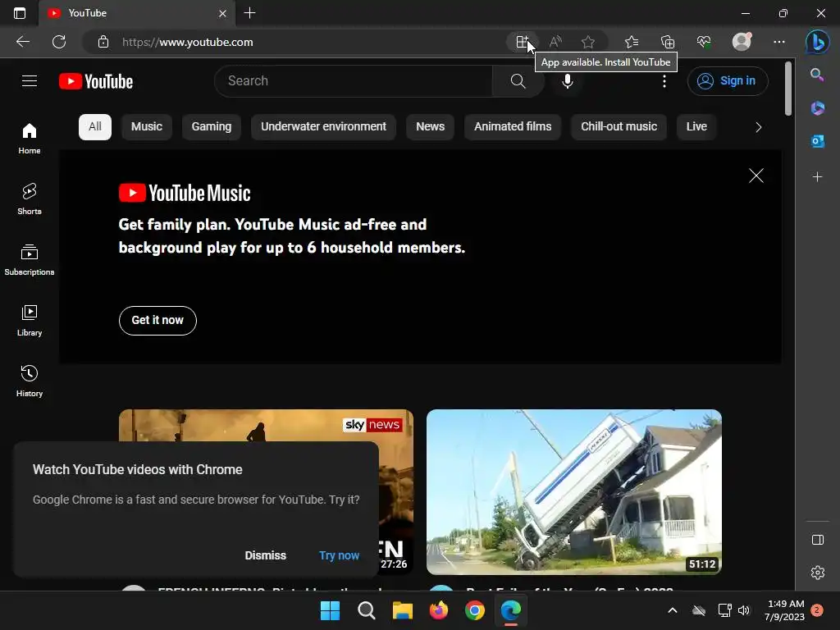This screenshot has width=840, height=630.
Task: Add a site with sidebar plus icon
Action: point(817,177)
